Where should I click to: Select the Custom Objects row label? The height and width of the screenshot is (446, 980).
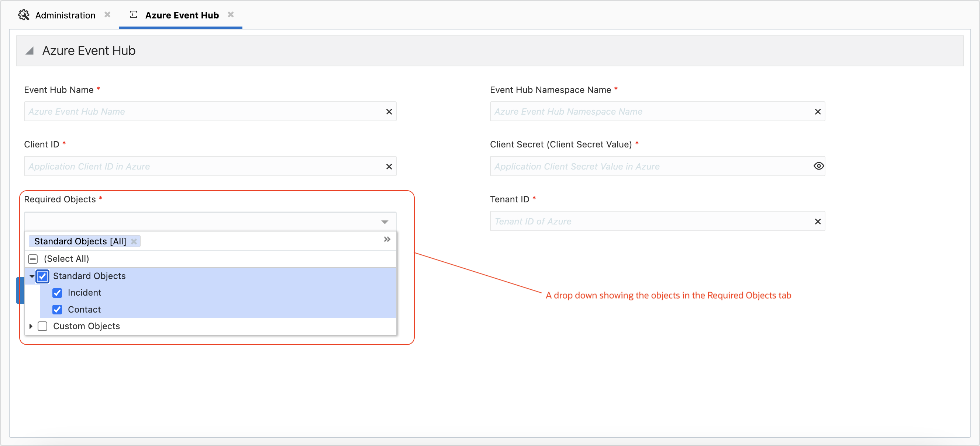coord(86,326)
